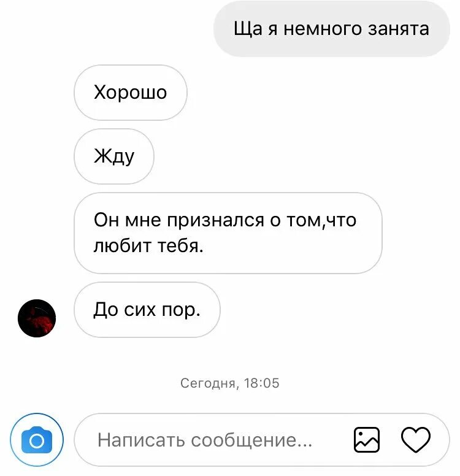The height and width of the screenshot is (476, 460).
Task: Select the 'Жду' message bubble
Action: [114, 156]
